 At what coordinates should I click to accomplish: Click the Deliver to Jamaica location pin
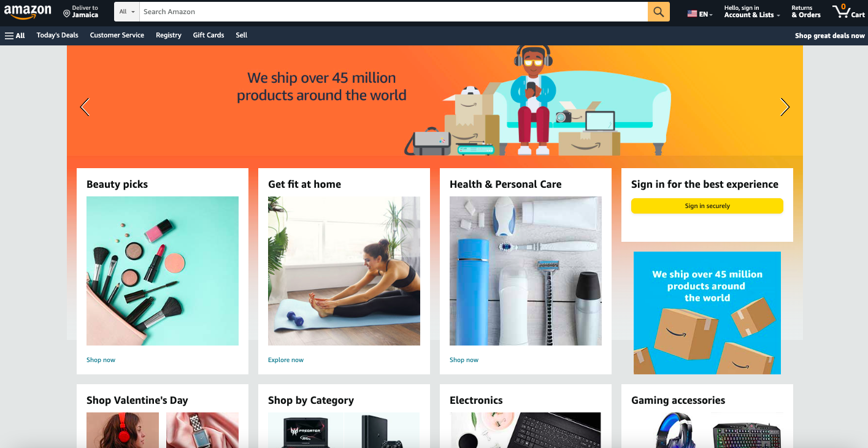coord(67,14)
